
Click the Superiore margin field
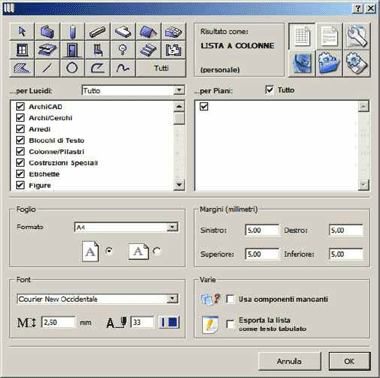pos(261,254)
